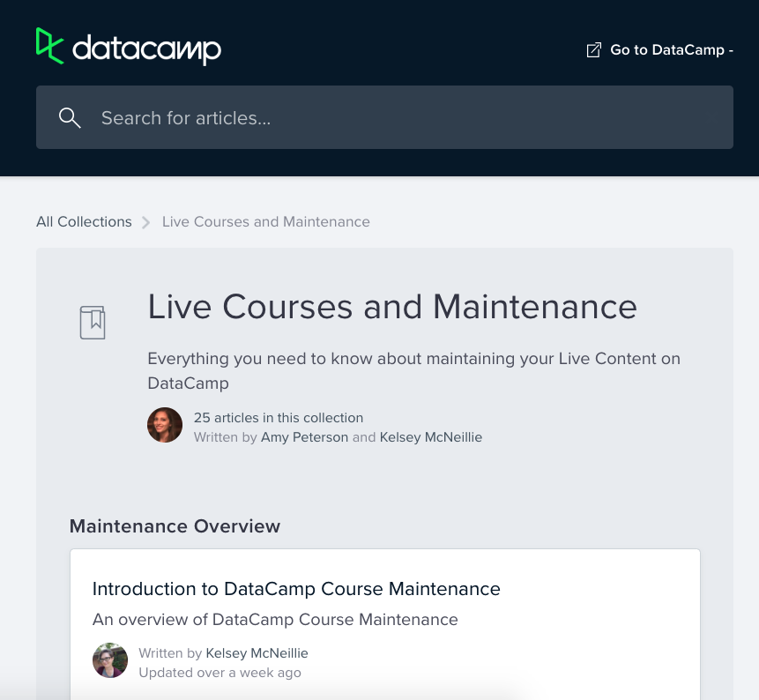
Task: Click Written by Kelsey McNeillie in article card
Action: click(x=223, y=653)
